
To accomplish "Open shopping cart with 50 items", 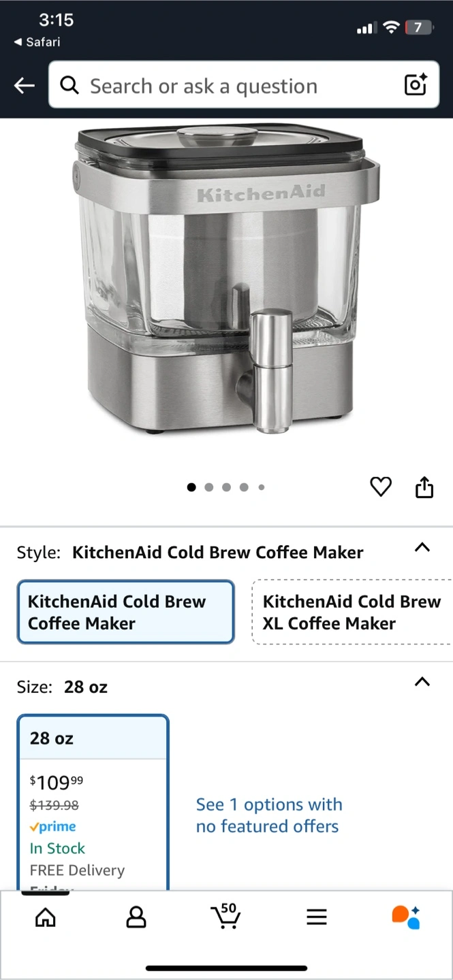I will point(225,916).
